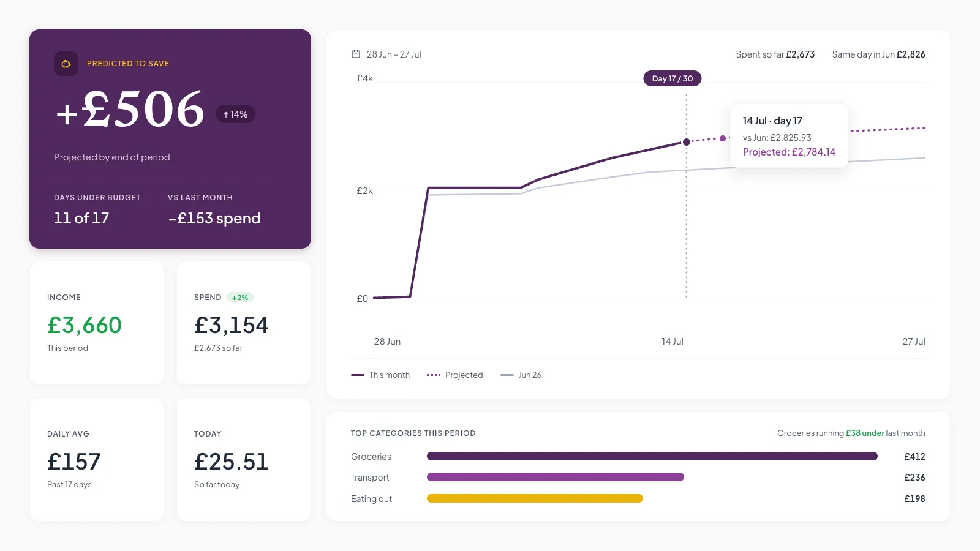This screenshot has height=551, width=980.
Task: Click "£2,673 so far" on the Spend card
Action: point(219,348)
